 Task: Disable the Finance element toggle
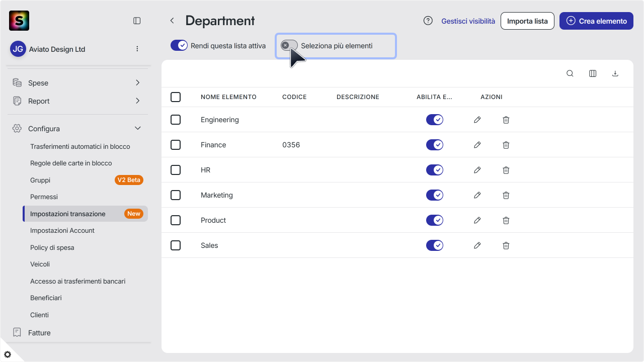[x=435, y=145]
